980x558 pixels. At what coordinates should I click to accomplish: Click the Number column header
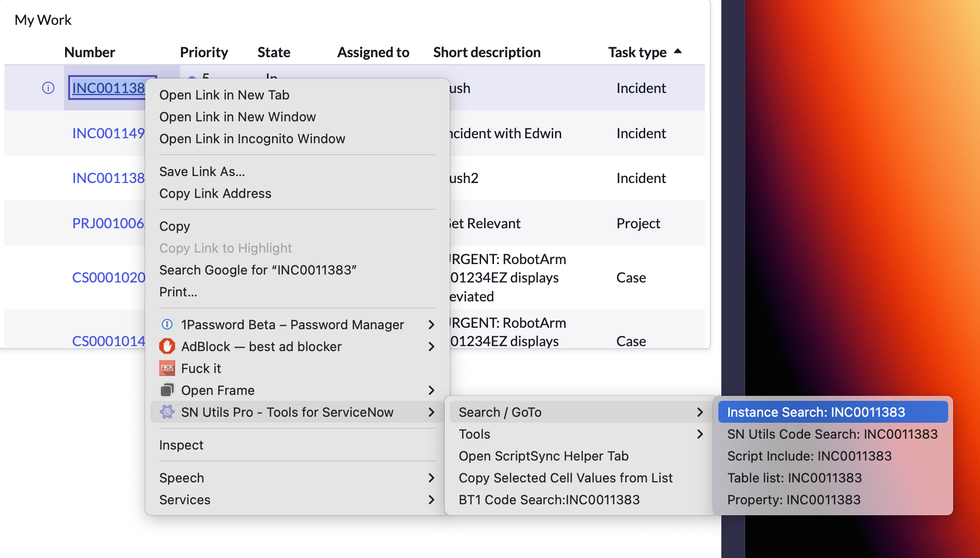(89, 52)
